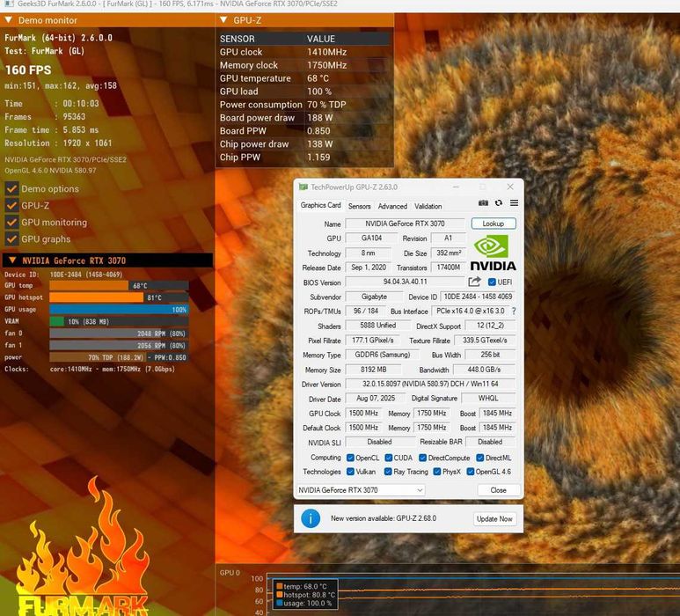Screen dimensions: 680x616
Task: Collapse the GPU-Z sensor panel
Action: [x=223, y=20]
